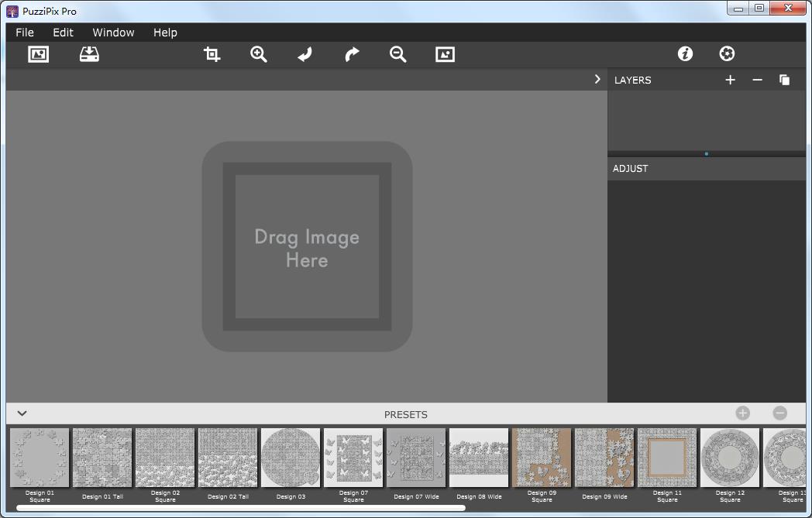Add a new layer with the plus icon
The image size is (812, 518).
(x=730, y=80)
